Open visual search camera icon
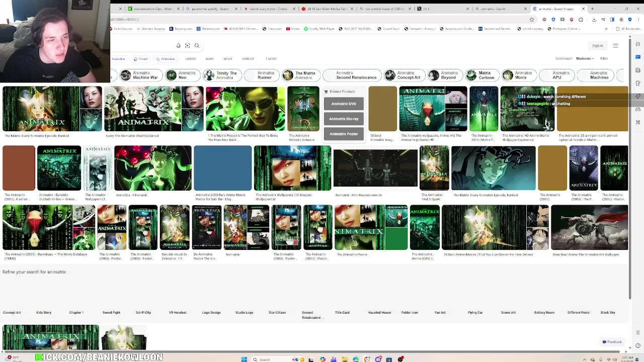The width and height of the screenshot is (644, 362). click(187, 46)
